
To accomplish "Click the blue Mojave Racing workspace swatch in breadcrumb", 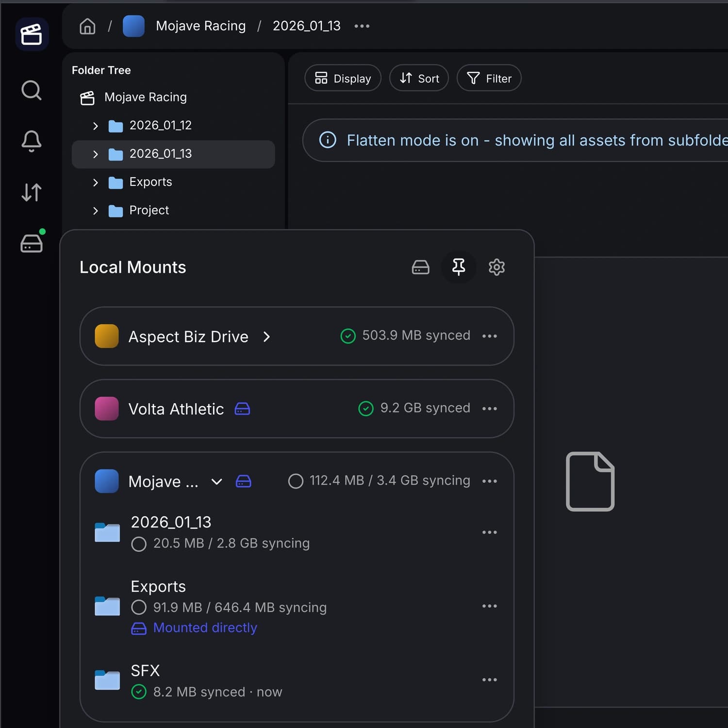I will [x=133, y=26].
